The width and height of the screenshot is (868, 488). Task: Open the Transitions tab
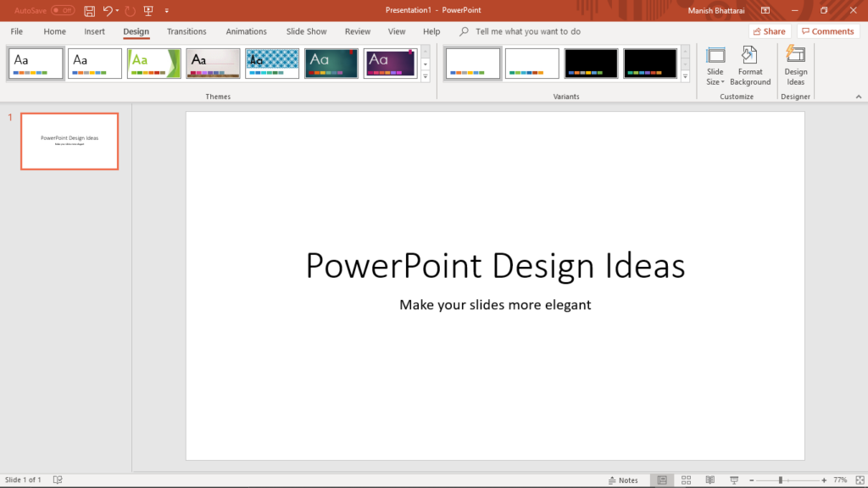(x=186, y=31)
